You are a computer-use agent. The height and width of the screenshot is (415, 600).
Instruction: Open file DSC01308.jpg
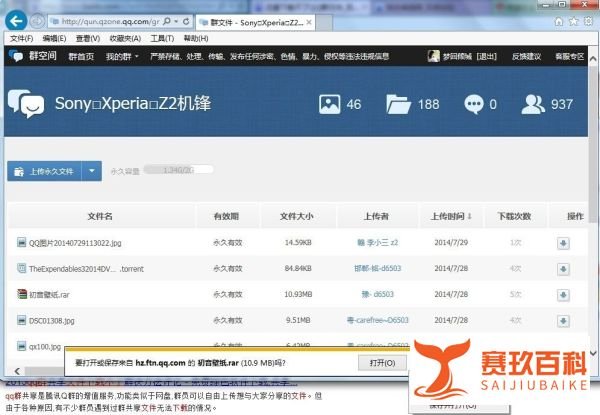[52, 321]
